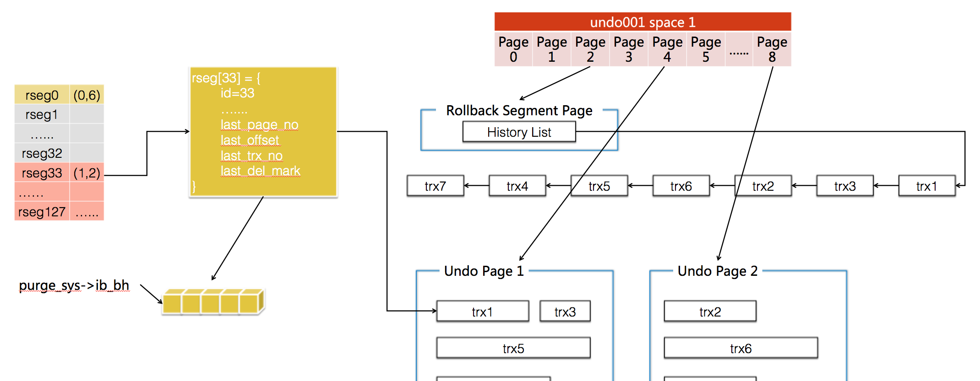
Task: Click the rseg[33] = { heading text
Action: point(226,78)
